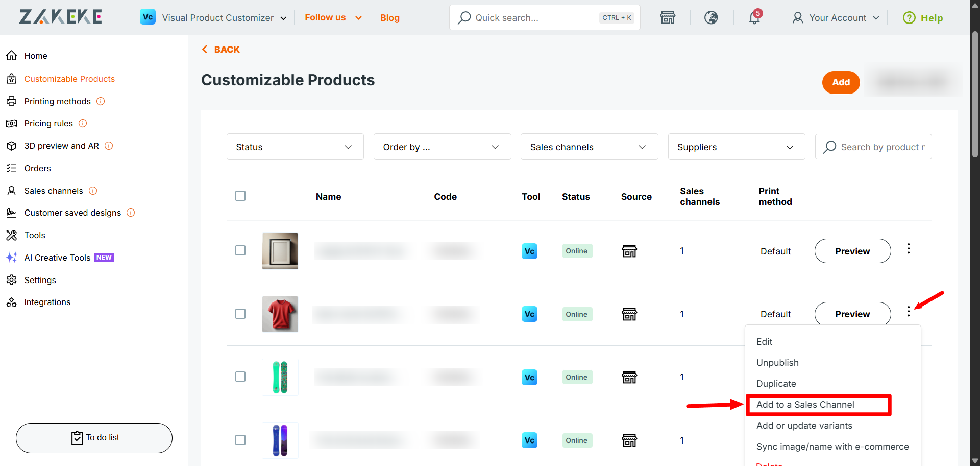The image size is (980, 466).
Task: Click info icon next to Printing methods
Action: pos(101,101)
